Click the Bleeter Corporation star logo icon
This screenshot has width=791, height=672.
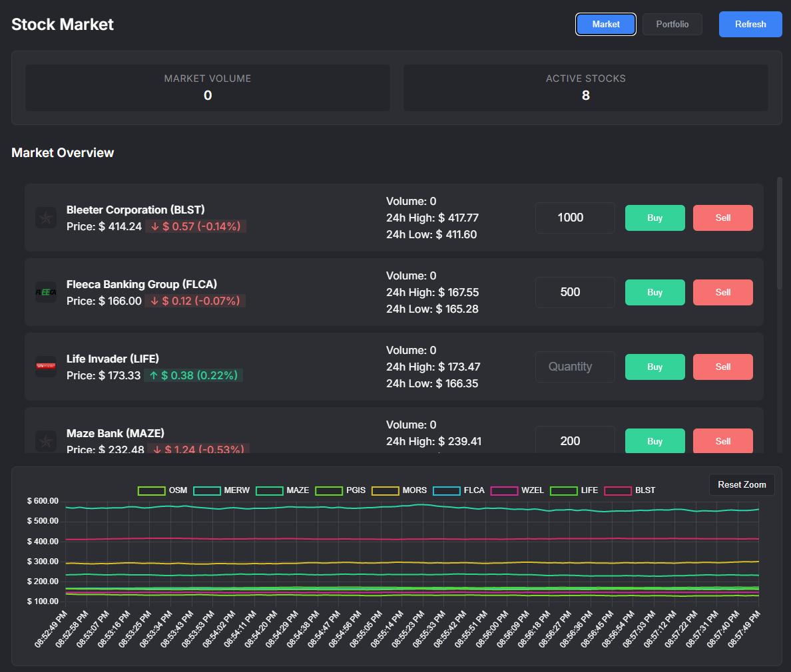[x=46, y=218]
